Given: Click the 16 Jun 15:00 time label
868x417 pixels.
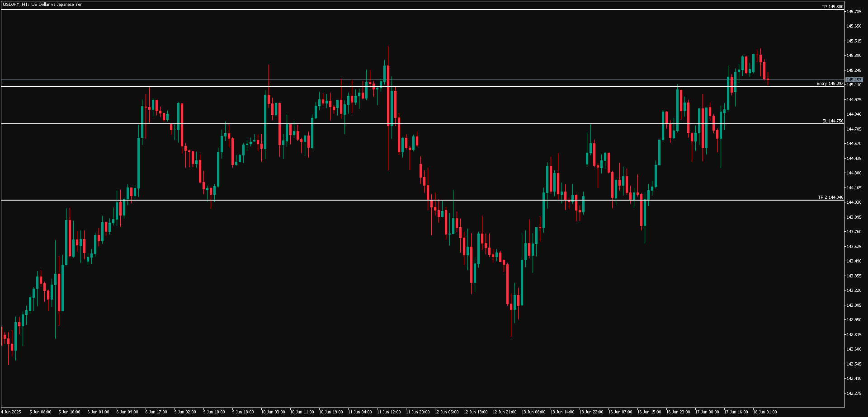Looking at the screenshot, I should 649,412.
